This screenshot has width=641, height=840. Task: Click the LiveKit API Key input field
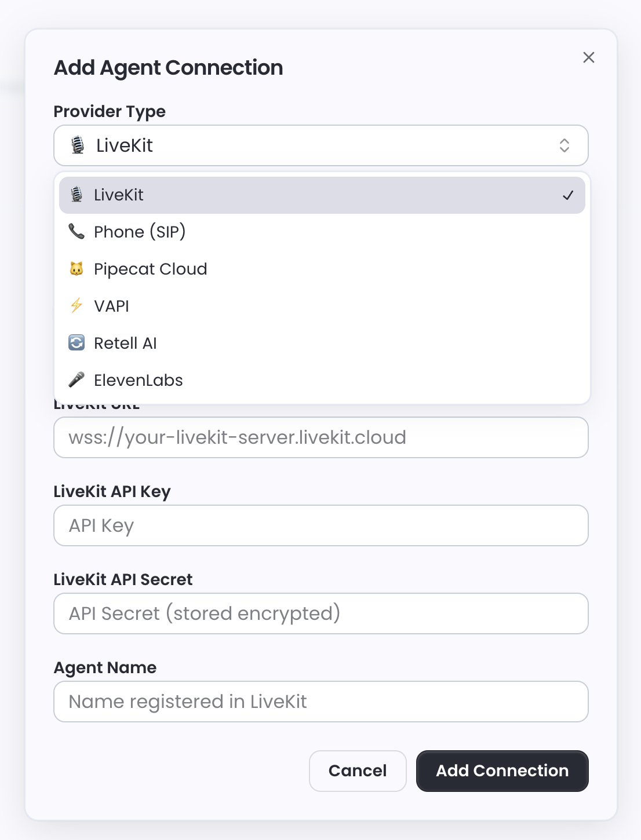(320, 525)
